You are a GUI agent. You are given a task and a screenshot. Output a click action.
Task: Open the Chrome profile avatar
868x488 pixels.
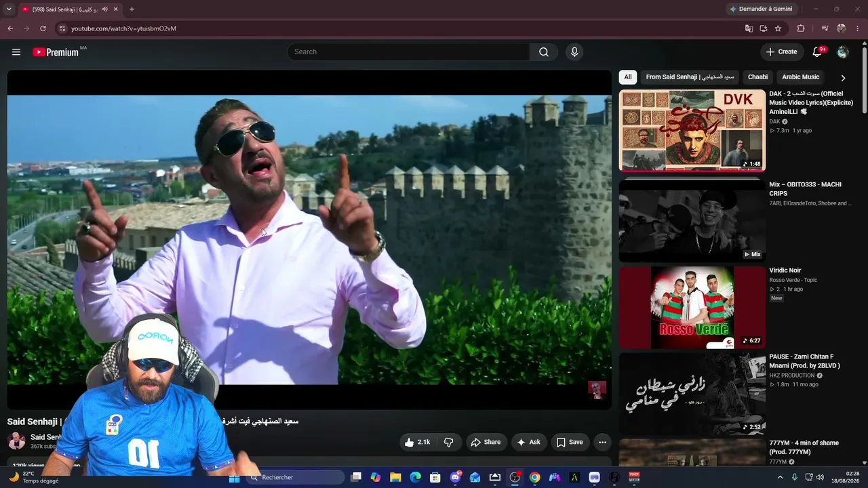842,28
